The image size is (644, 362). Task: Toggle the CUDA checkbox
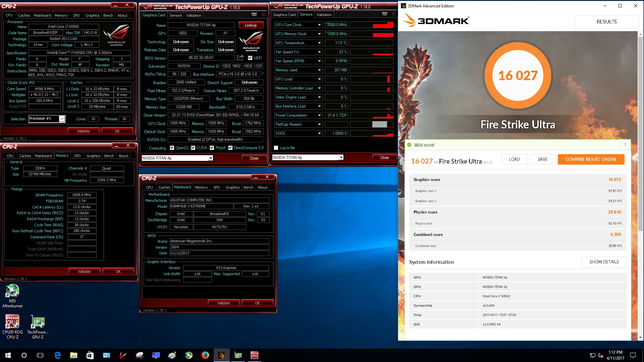[x=193, y=148]
